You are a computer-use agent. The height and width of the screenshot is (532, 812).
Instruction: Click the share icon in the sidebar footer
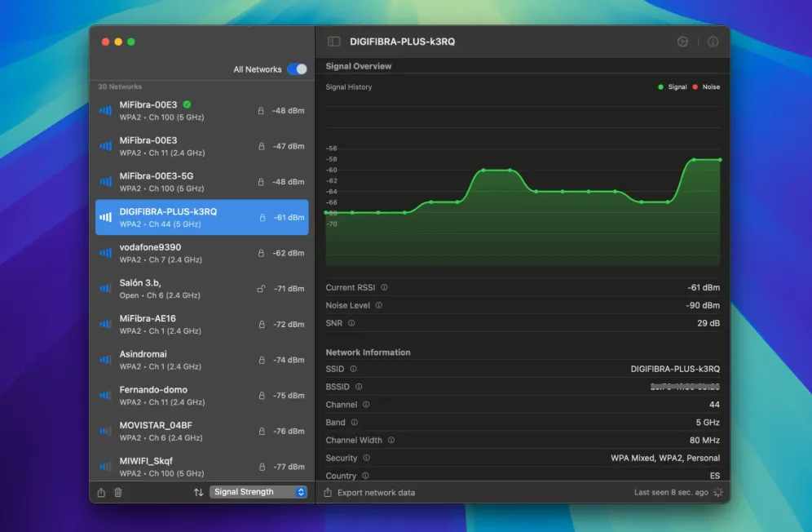(101, 493)
